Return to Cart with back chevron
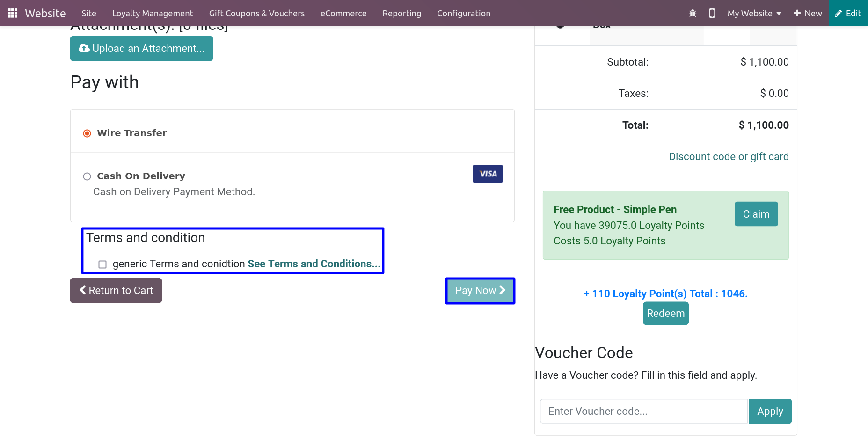Image resolution: width=868 pixels, height=441 pixels. coord(116,290)
